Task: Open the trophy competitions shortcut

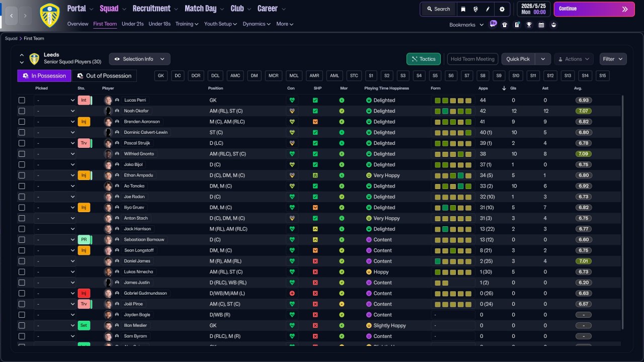Action: (529, 25)
